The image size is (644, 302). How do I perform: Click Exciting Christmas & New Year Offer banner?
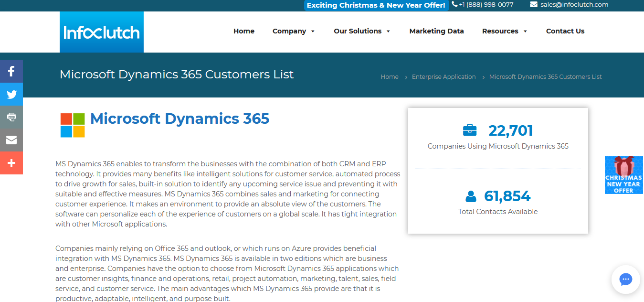coord(376,5)
